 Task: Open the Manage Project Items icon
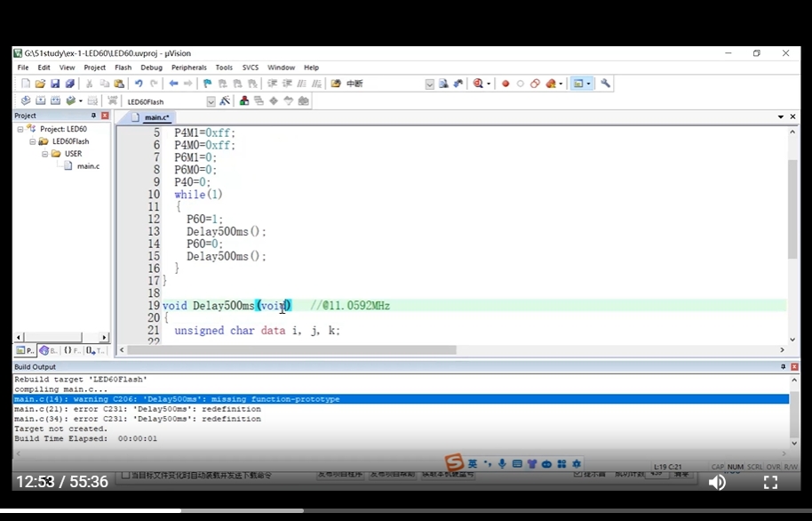[x=244, y=101]
